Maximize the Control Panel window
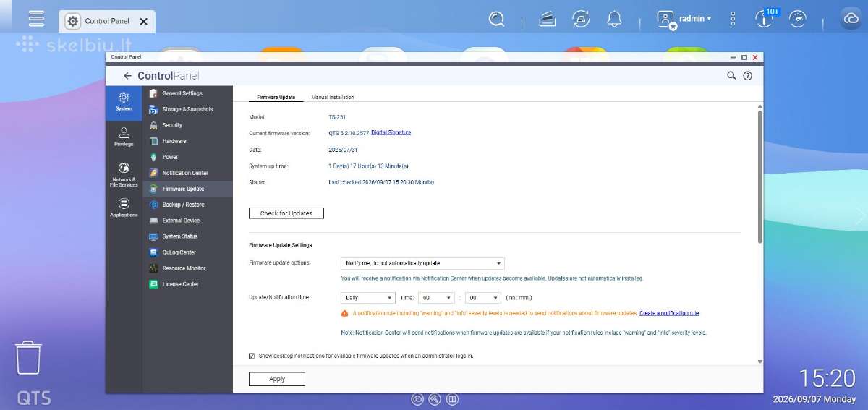868x410 pixels. [x=744, y=56]
